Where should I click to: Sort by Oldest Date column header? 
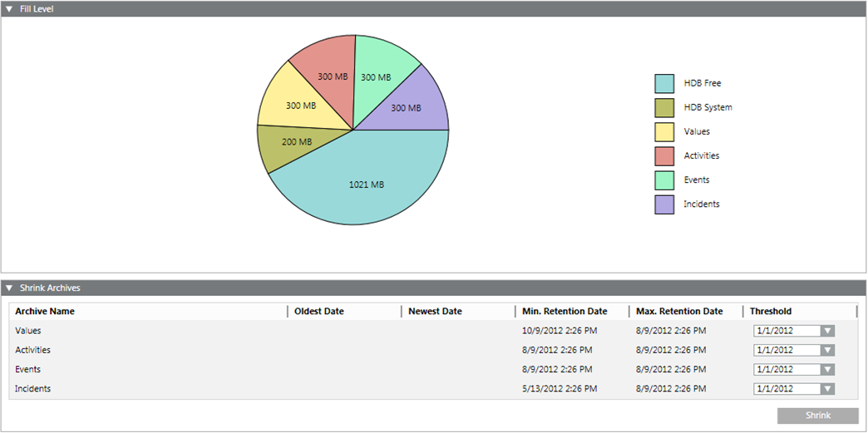click(x=319, y=312)
